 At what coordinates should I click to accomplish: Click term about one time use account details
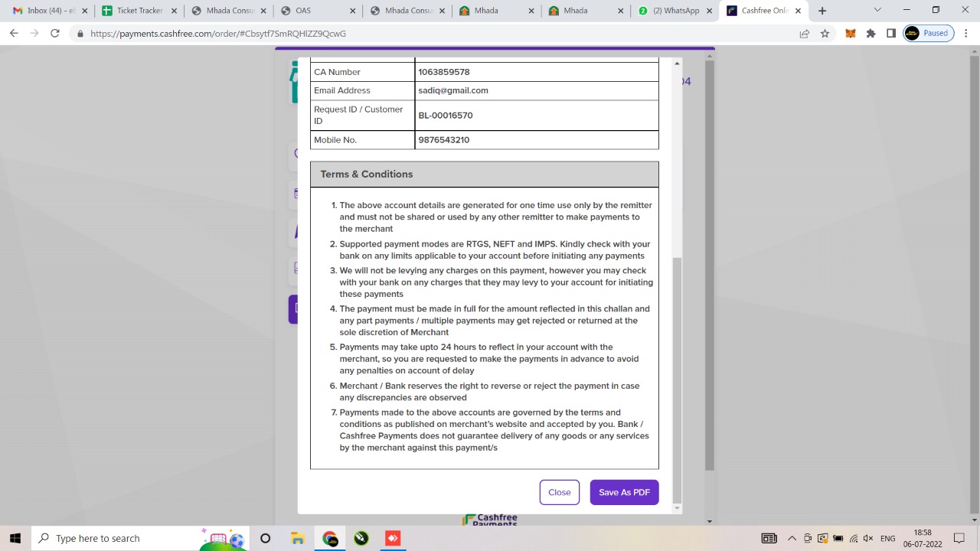coord(496,217)
